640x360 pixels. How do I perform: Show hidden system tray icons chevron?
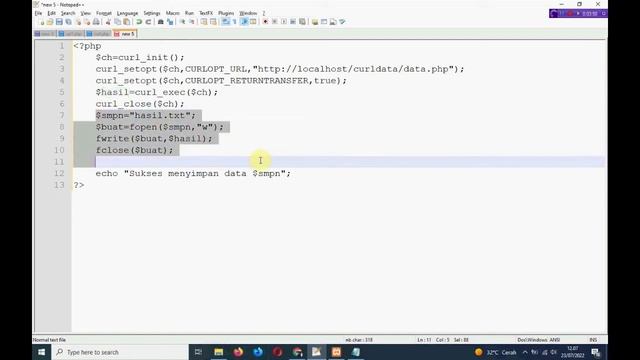[x=525, y=352]
